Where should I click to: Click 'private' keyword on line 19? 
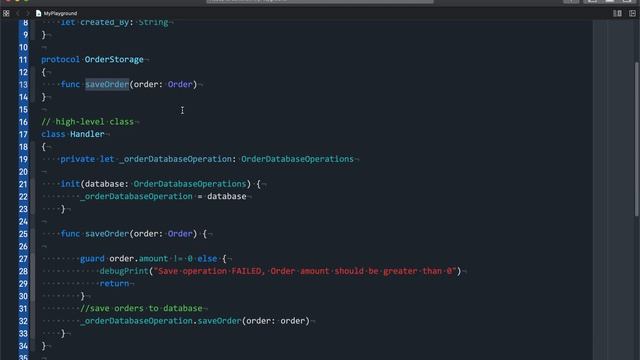point(78,159)
